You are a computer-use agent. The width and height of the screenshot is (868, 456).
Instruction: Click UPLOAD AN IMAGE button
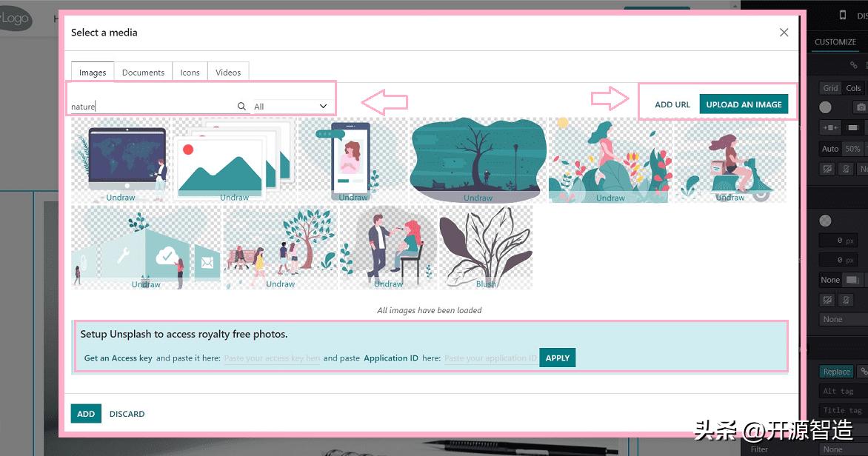[744, 104]
